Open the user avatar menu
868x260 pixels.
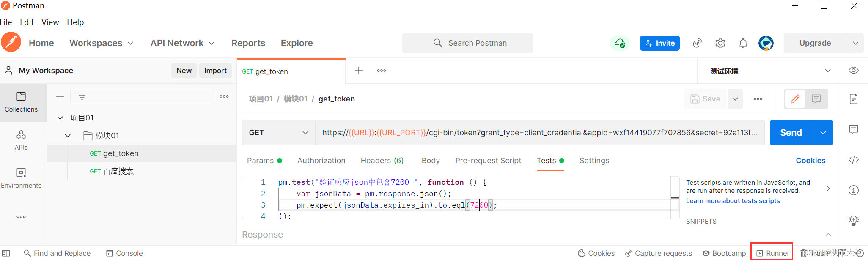point(766,43)
